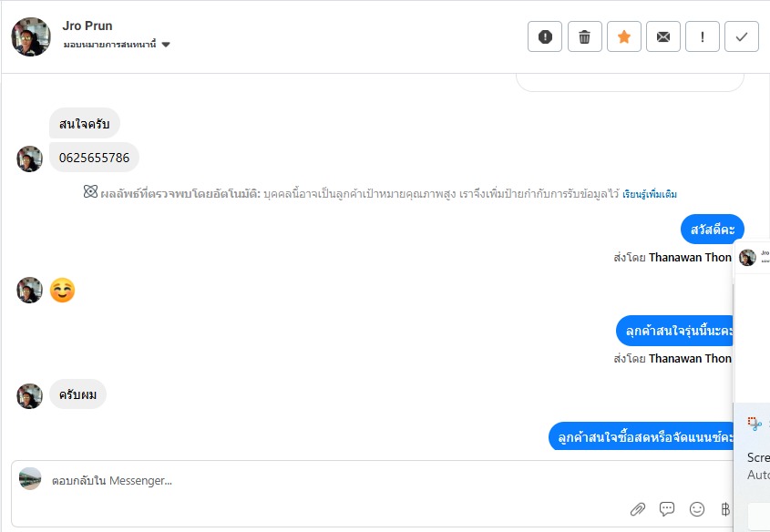770x532 pixels.
Task: Click the baht payment request icon
Action: coord(725,509)
